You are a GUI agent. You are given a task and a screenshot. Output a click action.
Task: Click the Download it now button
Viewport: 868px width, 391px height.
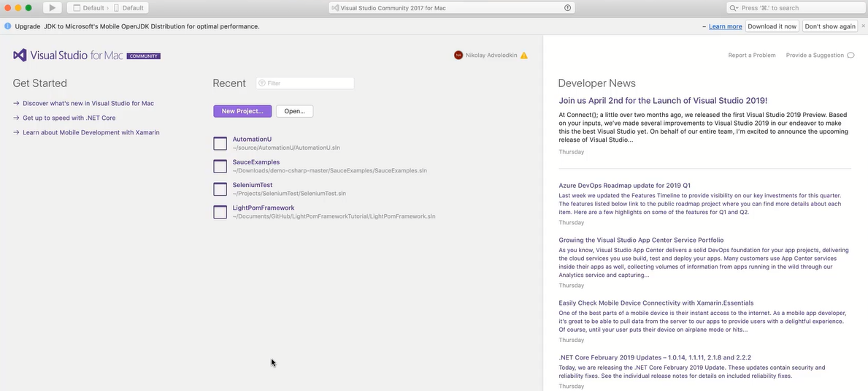(772, 26)
